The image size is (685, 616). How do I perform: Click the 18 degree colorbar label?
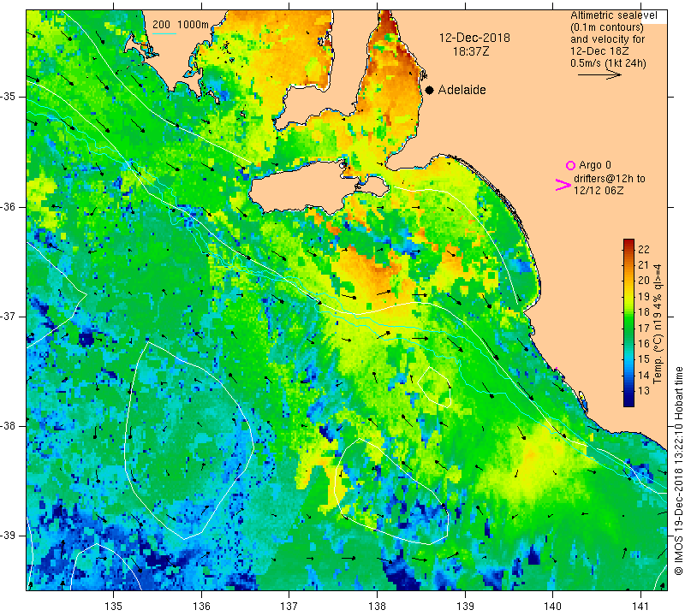[644, 311]
